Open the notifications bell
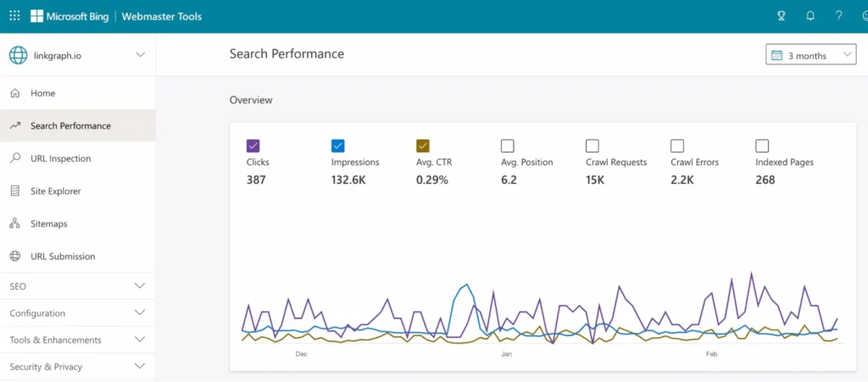The height and width of the screenshot is (382, 868). (810, 16)
